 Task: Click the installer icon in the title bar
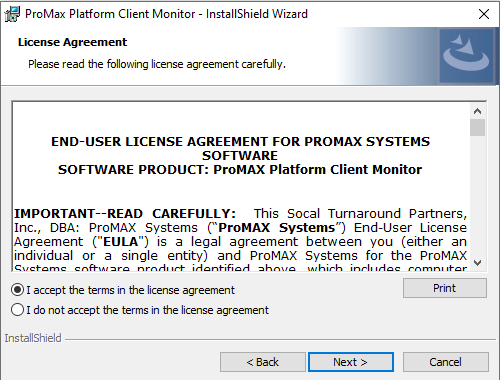[x=12, y=14]
